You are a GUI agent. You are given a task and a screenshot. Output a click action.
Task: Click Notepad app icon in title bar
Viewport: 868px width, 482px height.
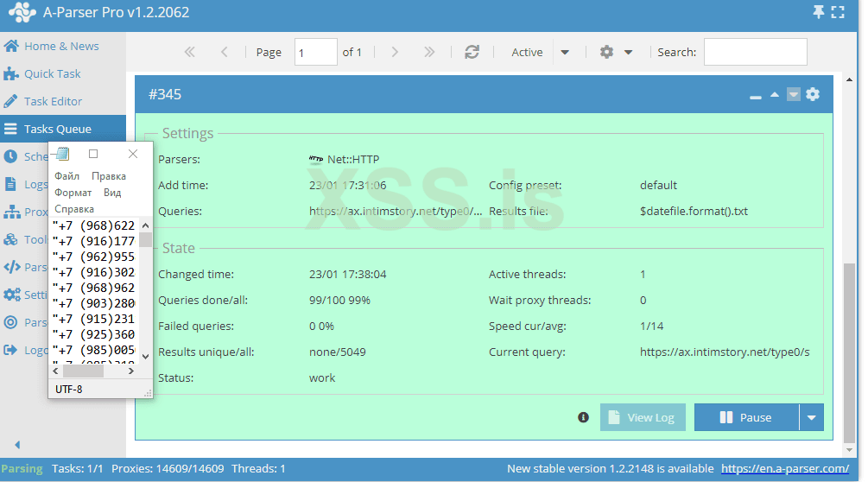coord(62,153)
